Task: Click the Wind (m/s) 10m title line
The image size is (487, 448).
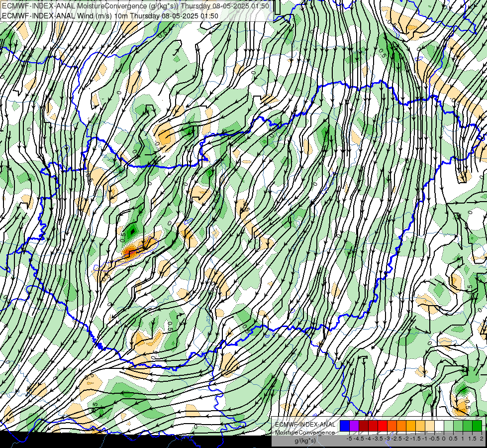Action: (110, 15)
